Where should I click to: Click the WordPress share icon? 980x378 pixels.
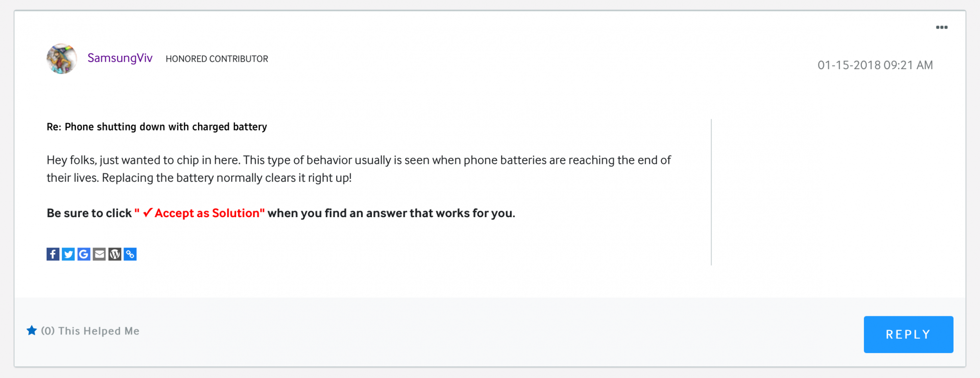(x=115, y=254)
